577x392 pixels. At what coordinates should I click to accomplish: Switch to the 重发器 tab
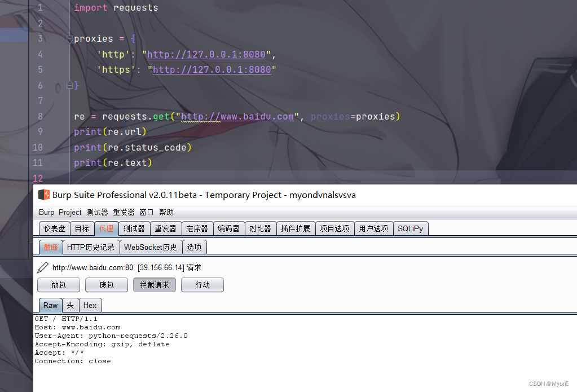point(166,228)
